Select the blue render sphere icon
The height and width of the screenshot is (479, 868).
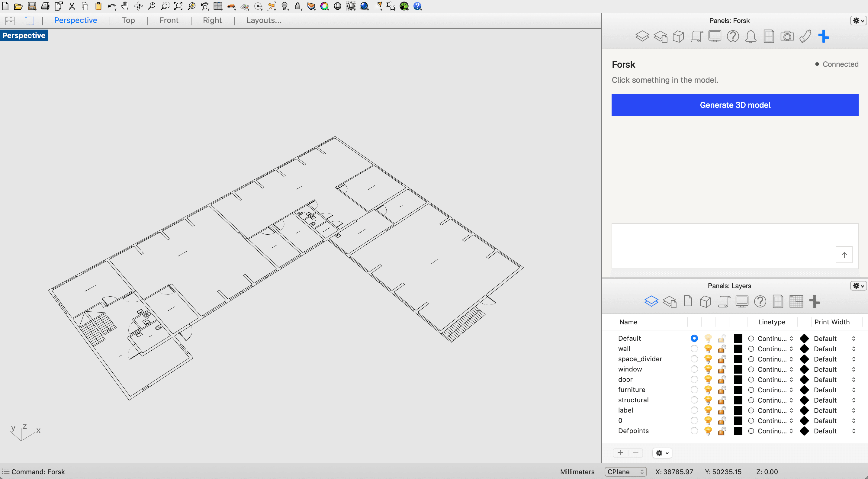[364, 6]
